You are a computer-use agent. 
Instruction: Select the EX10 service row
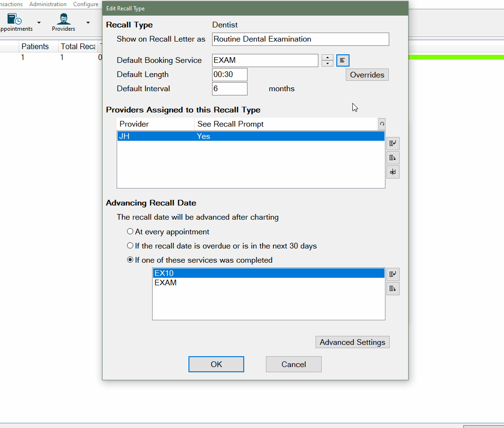(x=269, y=273)
